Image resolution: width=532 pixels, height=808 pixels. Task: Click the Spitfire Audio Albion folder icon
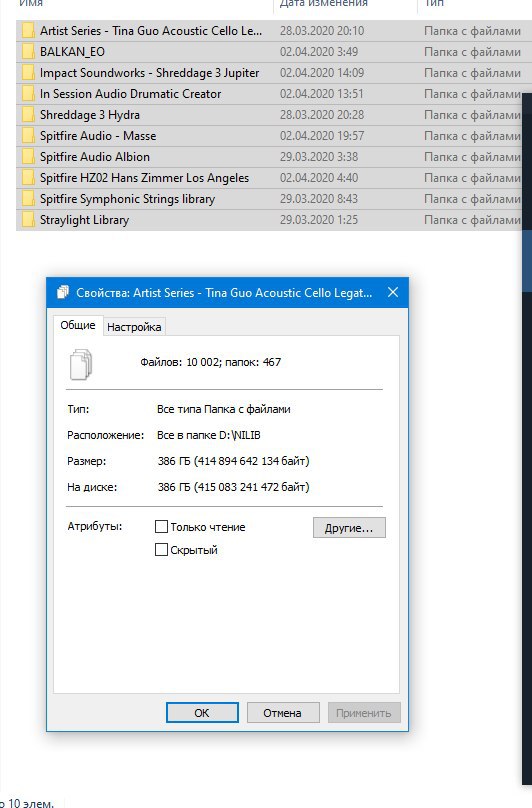click(28, 157)
